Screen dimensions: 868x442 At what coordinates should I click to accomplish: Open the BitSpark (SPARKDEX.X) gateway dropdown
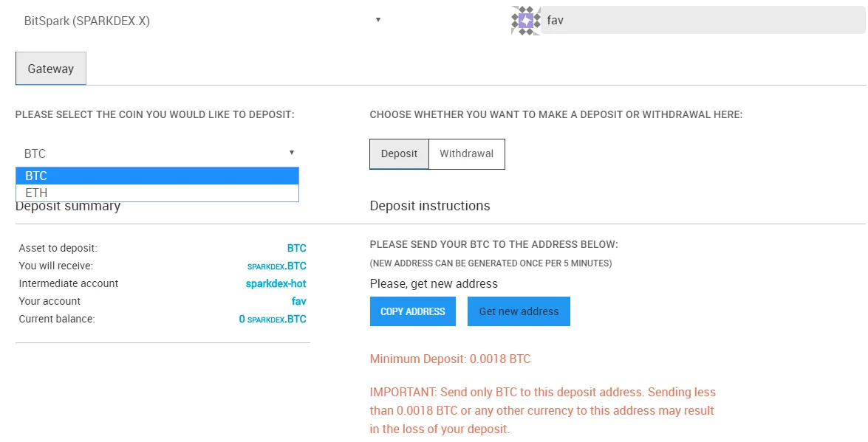202,21
